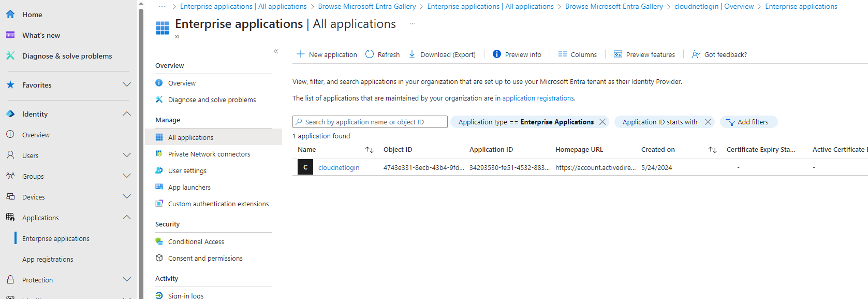Click the Identity diamond icon
This screenshot has height=299, width=868.
point(10,113)
